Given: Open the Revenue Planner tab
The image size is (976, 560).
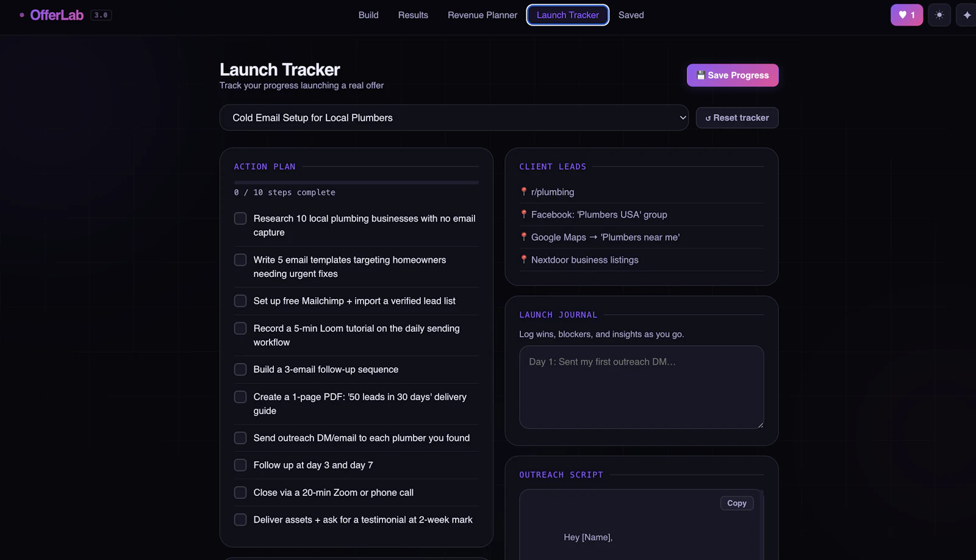Looking at the screenshot, I should click(482, 15).
